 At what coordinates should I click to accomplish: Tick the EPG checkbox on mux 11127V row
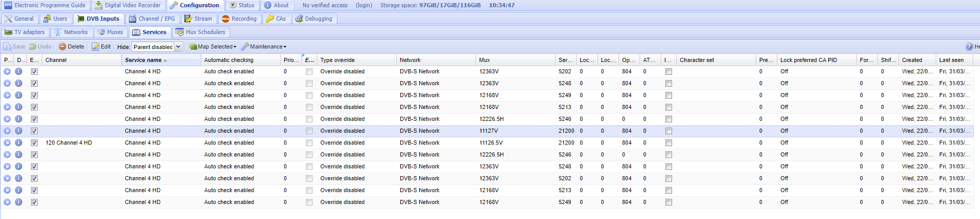point(309,131)
